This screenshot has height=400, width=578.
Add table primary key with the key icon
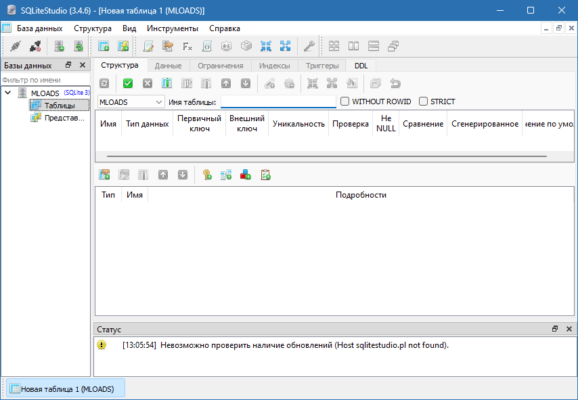(x=207, y=175)
